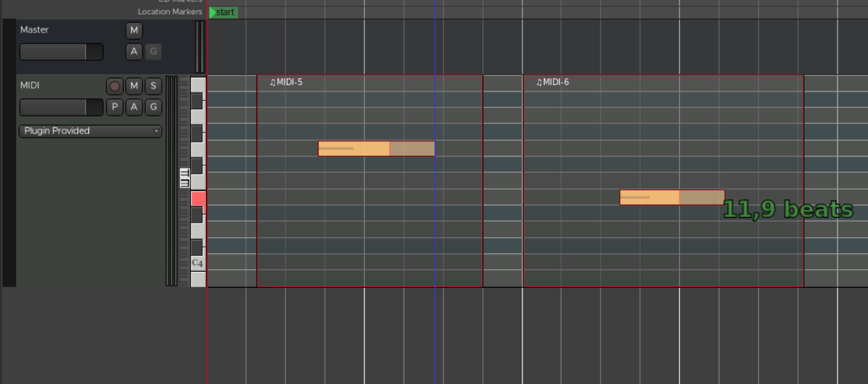868x384 pixels.
Task: Open Automation button on Master bus
Action: point(134,51)
